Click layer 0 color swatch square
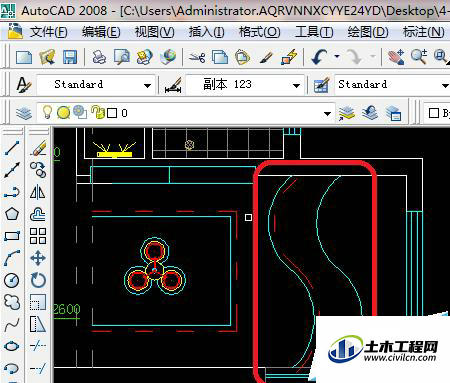The image size is (450, 383). 112,113
